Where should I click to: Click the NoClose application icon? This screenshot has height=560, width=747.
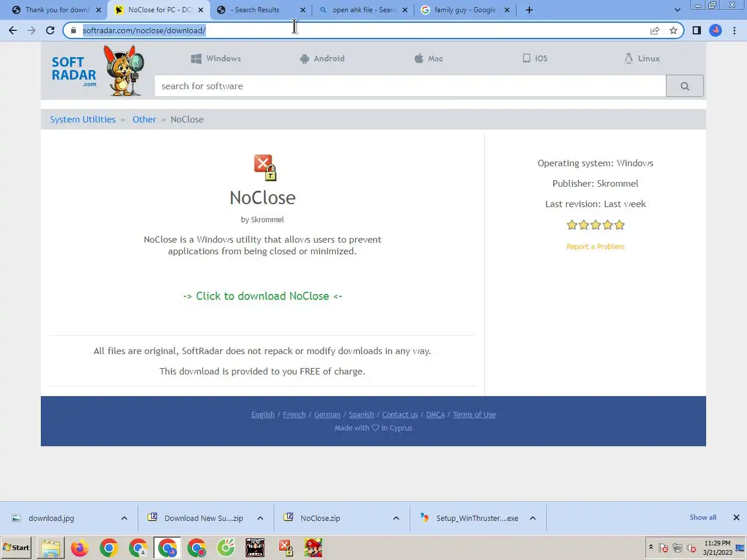[x=265, y=167]
